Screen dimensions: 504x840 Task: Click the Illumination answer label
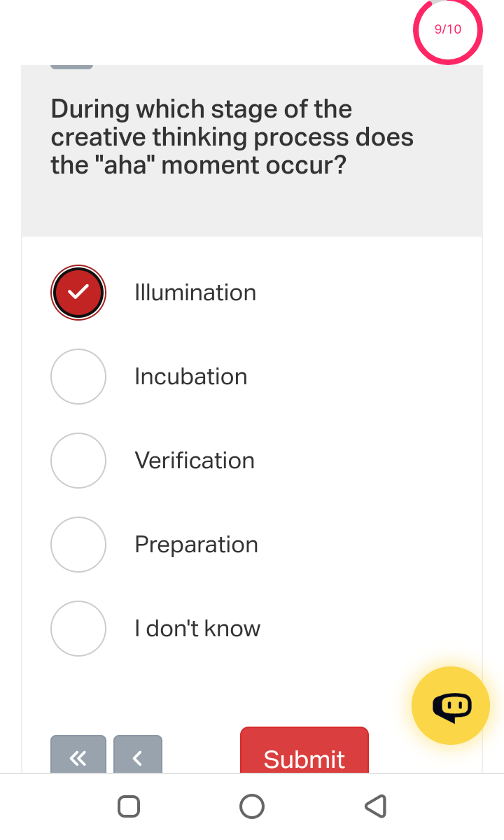pyautogui.click(x=195, y=292)
